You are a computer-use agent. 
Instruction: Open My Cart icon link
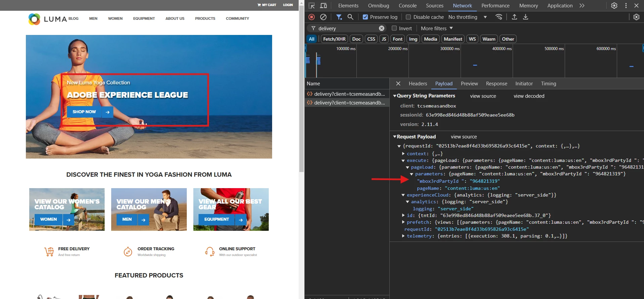click(x=267, y=5)
